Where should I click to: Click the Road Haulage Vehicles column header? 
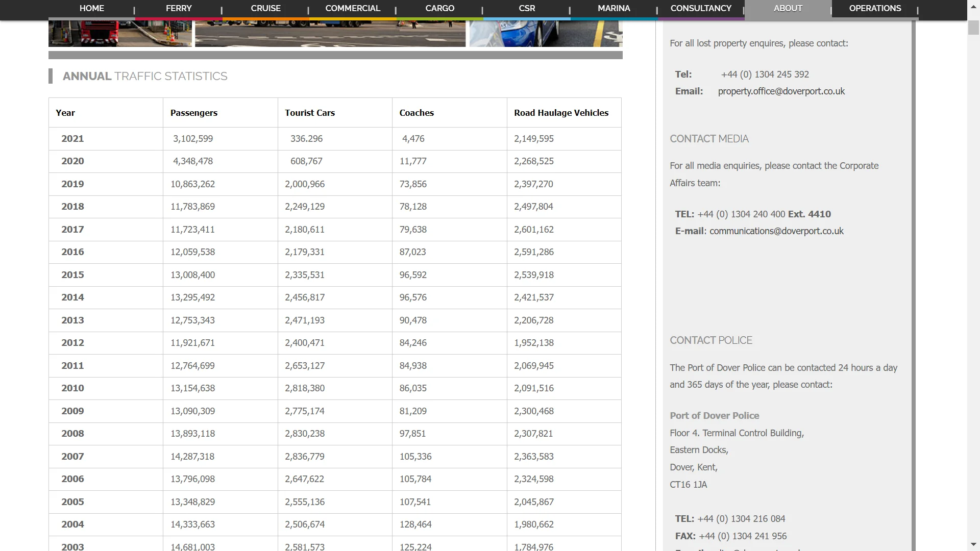pos(561,113)
